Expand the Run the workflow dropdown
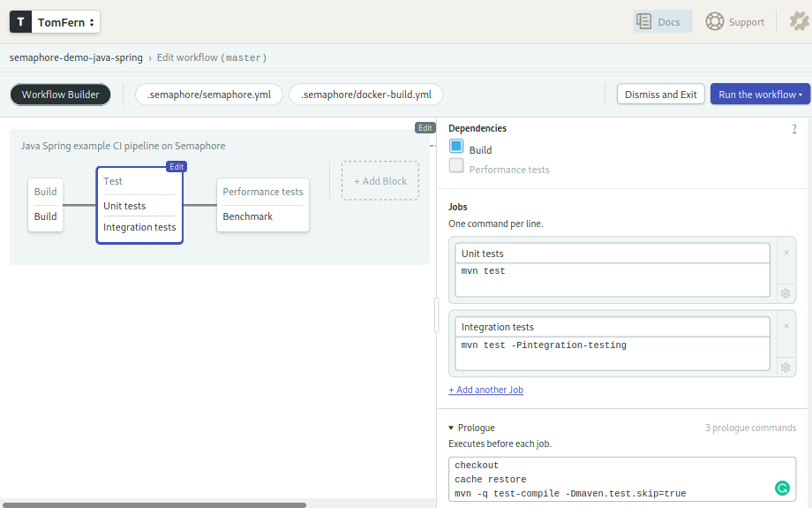The height and width of the screenshot is (508, 812). (760, 95)
